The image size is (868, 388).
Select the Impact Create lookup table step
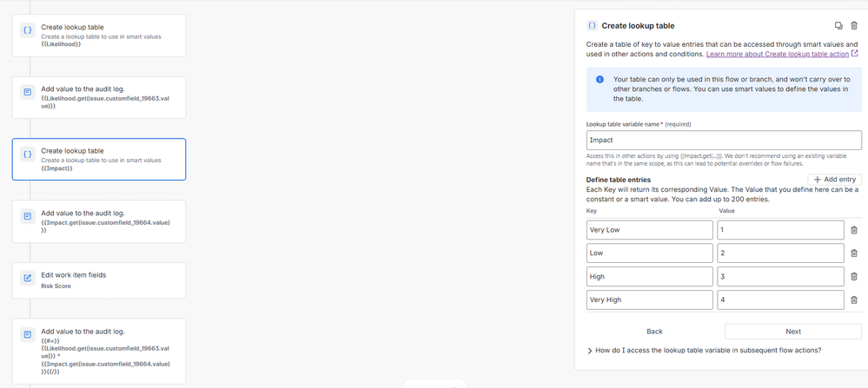pyautogui.click(x=99, y=159)
